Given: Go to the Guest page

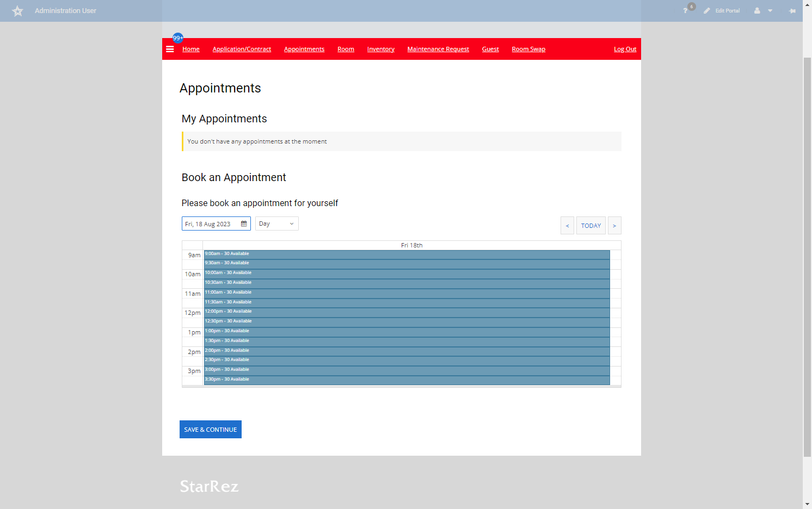Looking at the screenshot, I should coord(490,49).
